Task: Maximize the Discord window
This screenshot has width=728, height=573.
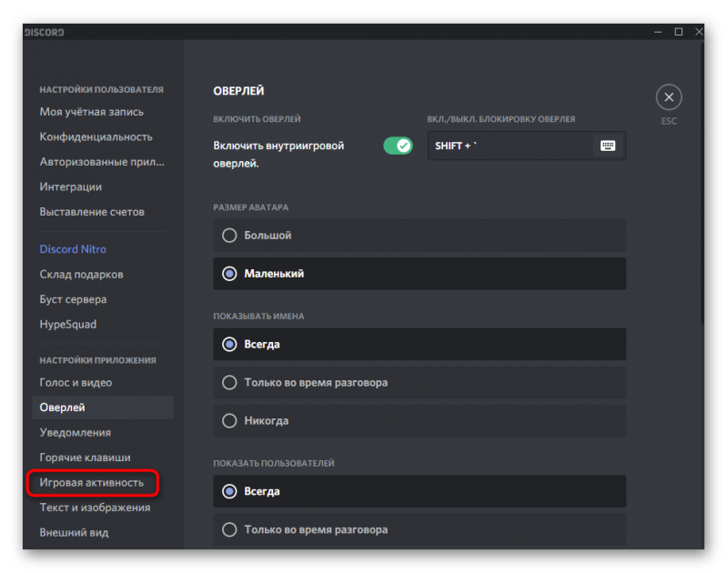Action: [678, 32]
